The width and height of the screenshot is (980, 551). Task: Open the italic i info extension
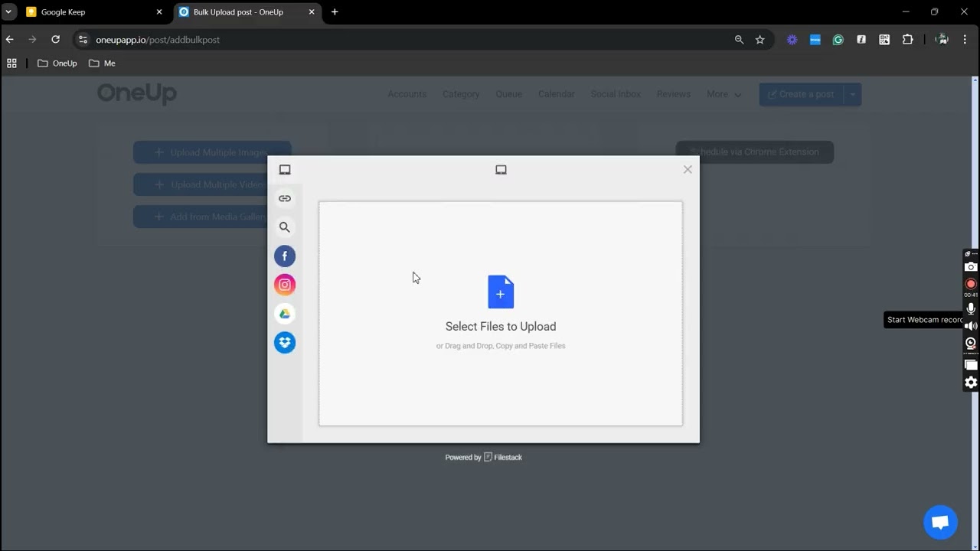click(861, 40)
